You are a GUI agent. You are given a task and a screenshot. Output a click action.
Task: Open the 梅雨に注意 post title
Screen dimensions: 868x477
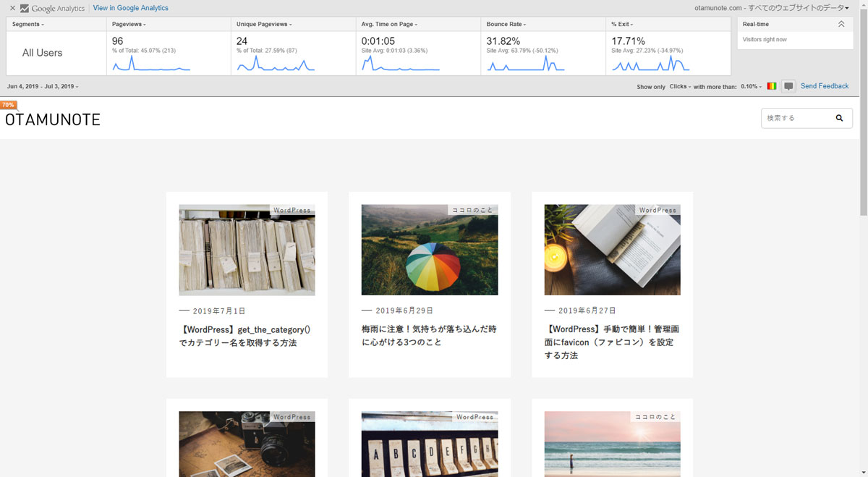click(x=429, y=336)
